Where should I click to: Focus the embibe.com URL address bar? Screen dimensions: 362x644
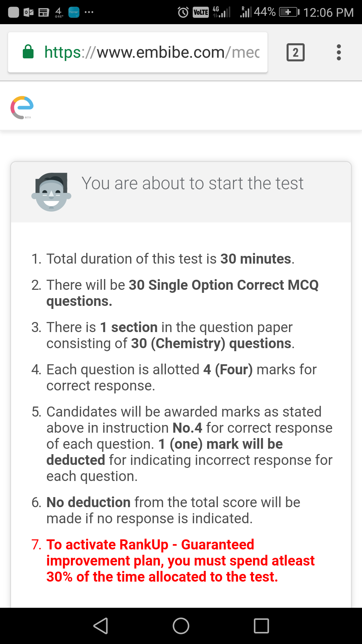152,52
